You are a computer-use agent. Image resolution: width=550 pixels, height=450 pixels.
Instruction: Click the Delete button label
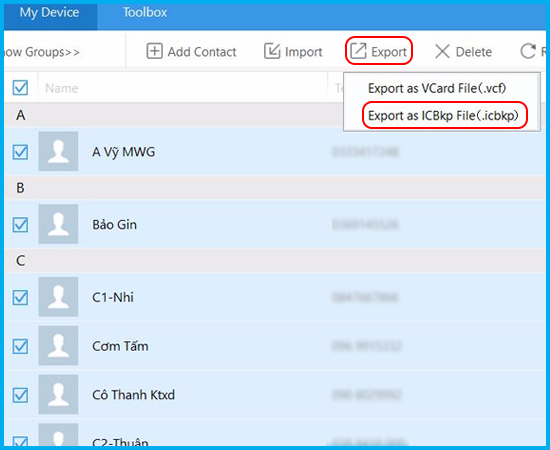click(x=474, y=52)
